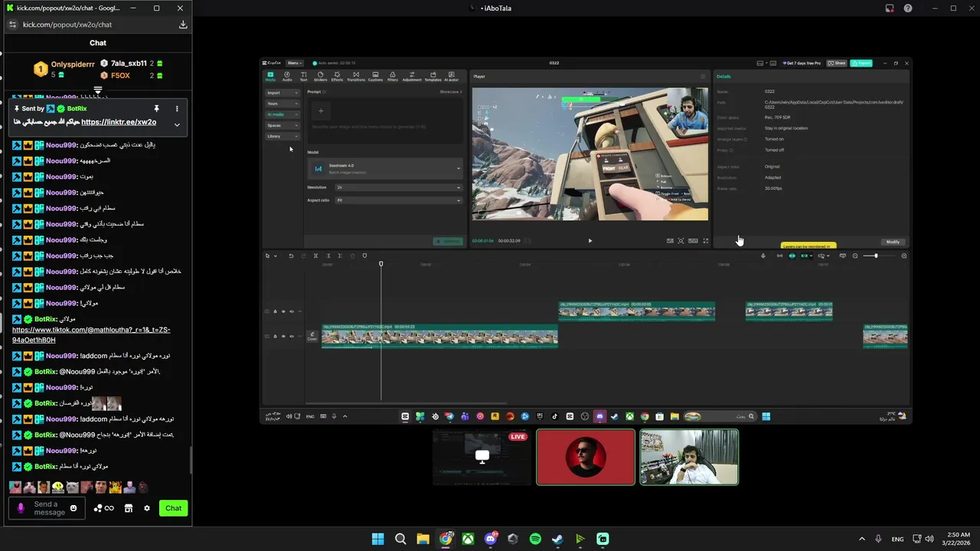The height and width of the screenshot is (551, 980).
Task: Open the gift shop icon in chat
Action: (129, 508)
